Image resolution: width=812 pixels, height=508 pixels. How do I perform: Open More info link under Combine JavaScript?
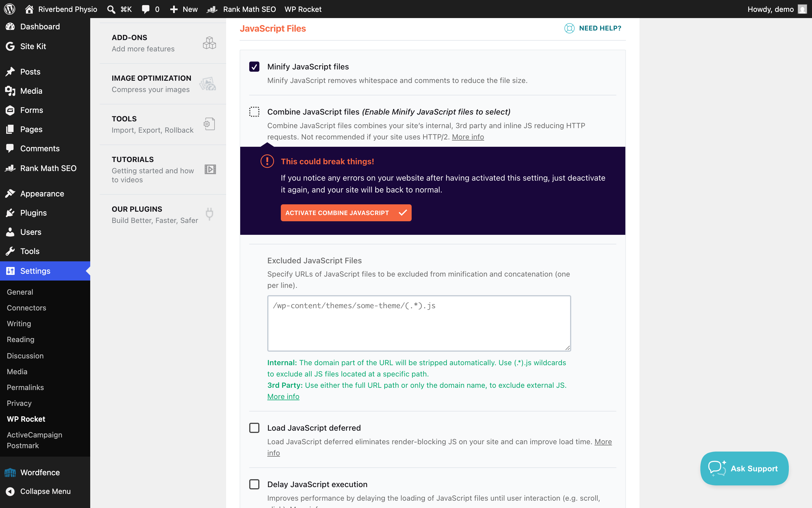(468, 137)
